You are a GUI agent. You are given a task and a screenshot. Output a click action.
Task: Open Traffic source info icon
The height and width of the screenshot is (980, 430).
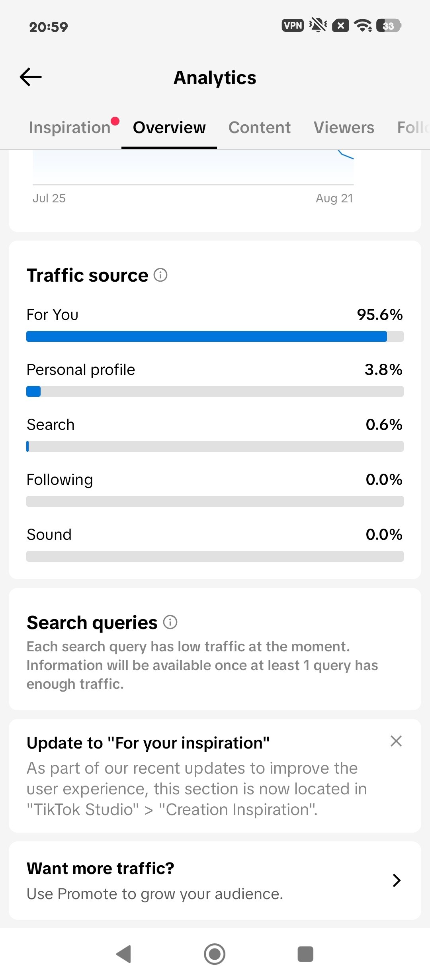coord(160,275)
